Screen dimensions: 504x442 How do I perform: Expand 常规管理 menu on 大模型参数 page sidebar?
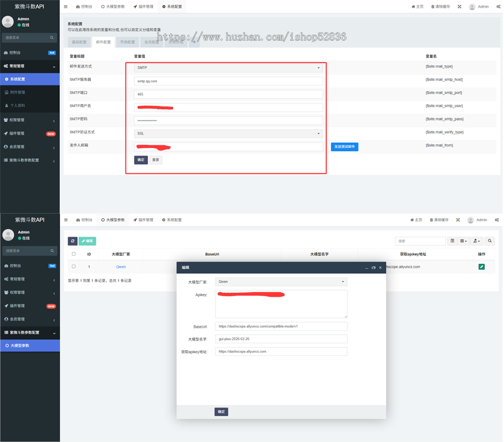point(30,279)
